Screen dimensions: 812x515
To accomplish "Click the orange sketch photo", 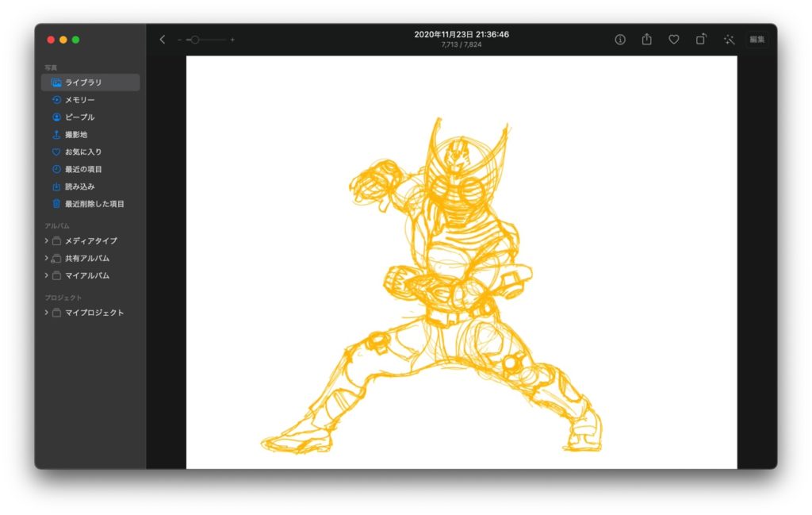I will coord(462,262).
